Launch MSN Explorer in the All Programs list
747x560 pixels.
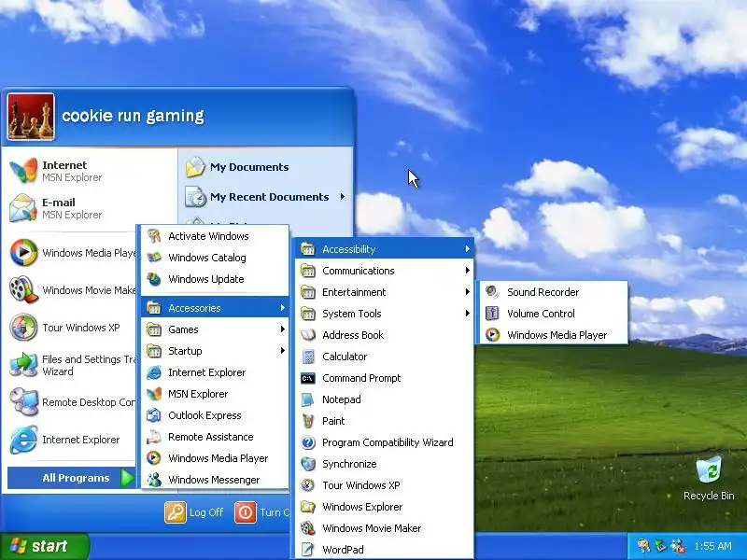(215, 393)
